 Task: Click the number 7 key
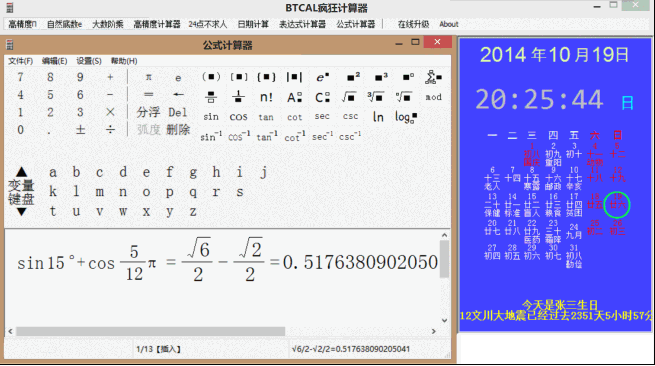pyautogui.click(x=20, y=77)
